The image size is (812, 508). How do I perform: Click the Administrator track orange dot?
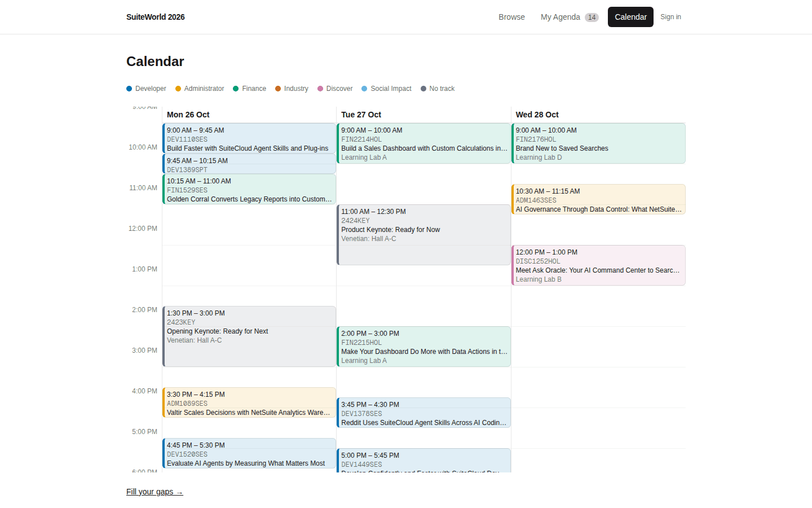[x=178, y=89]
